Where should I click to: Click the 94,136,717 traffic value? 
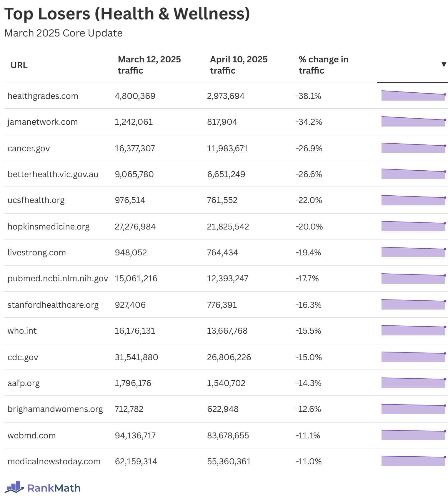[x=135, y=435]
